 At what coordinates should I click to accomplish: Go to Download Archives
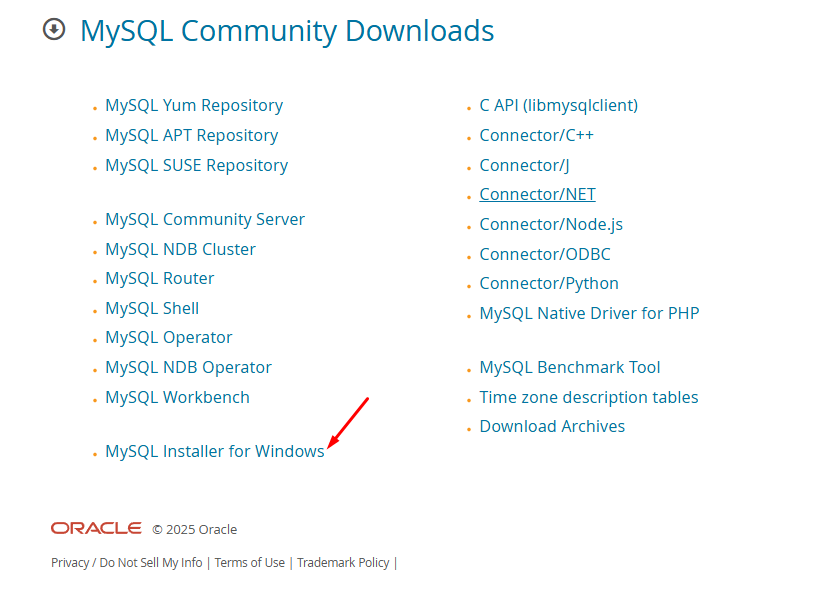tap(552, 427)
